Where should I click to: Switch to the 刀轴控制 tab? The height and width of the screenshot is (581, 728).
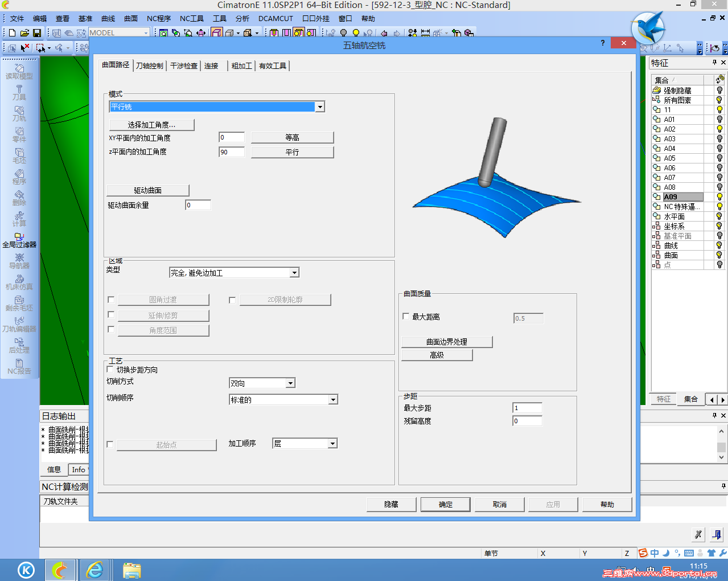[150, 66]
